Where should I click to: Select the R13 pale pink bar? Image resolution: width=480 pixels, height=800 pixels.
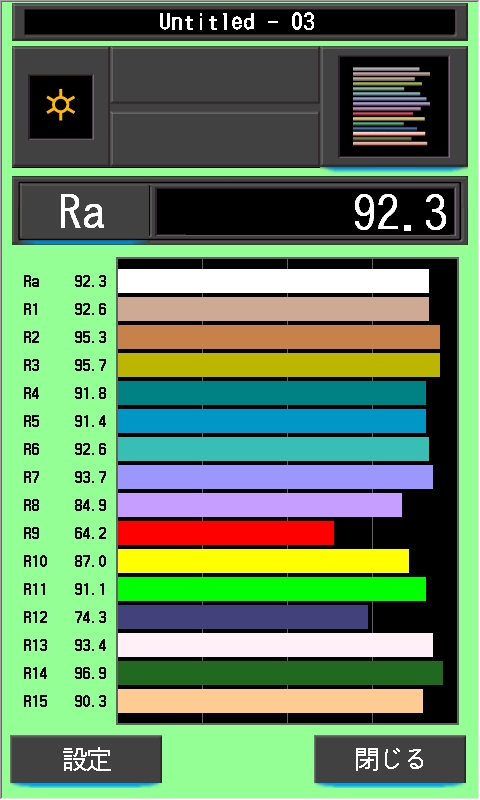(x=275, y=645)
